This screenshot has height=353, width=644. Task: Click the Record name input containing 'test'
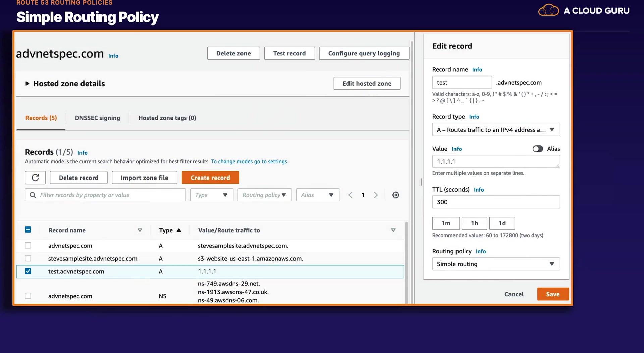[x=462, y=82]
